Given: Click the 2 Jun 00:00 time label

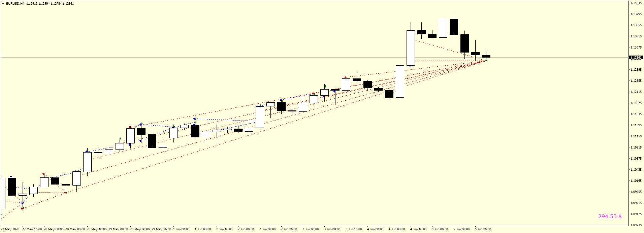Looking at the screenshot, I should 246,229.
